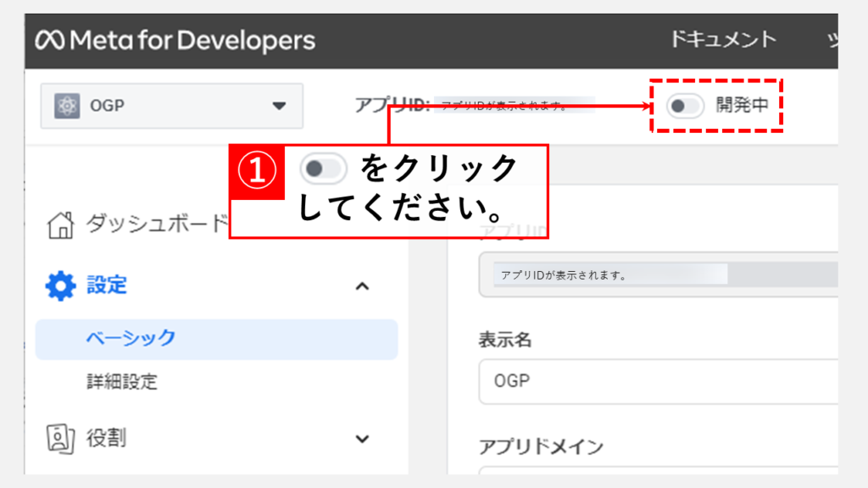Expand the 役割 section chevron

point(362,439)
